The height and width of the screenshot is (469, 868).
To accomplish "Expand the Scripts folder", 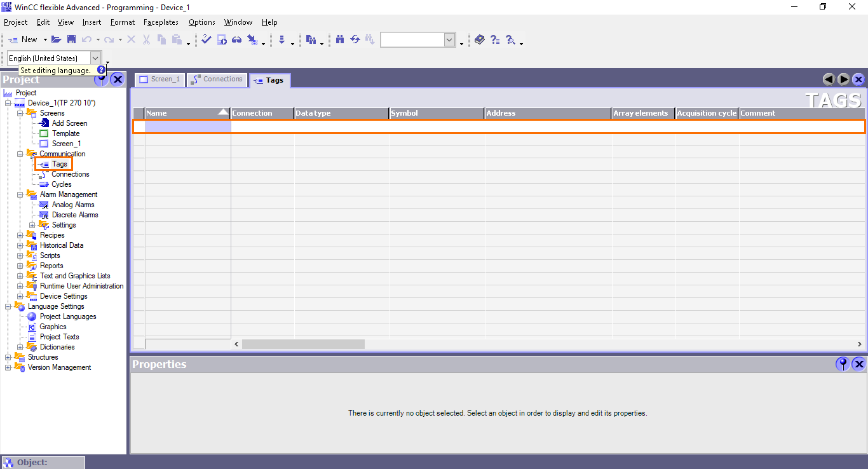I will [20, 255].
